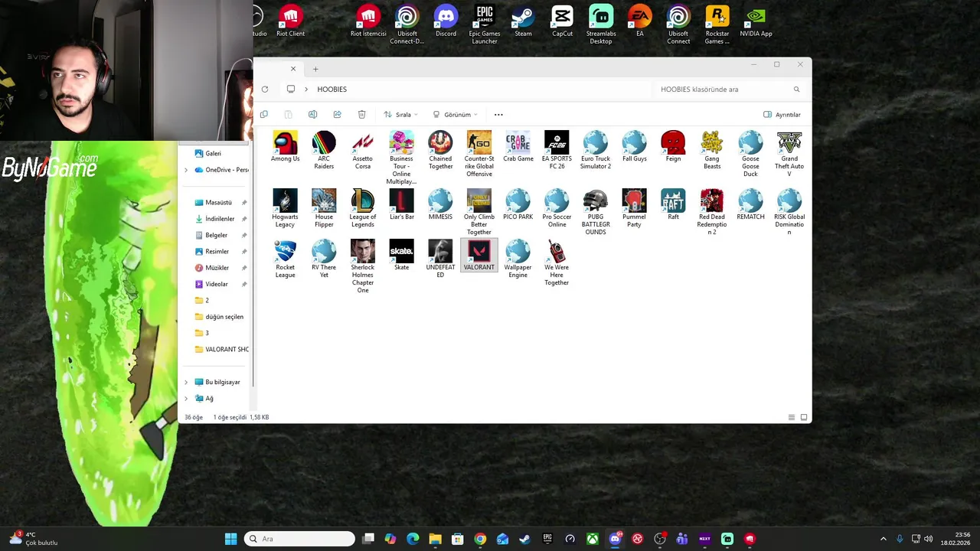The image size is (980, 551).
Task: Click the Share toolbar icon
Action: tap(337, 115)
